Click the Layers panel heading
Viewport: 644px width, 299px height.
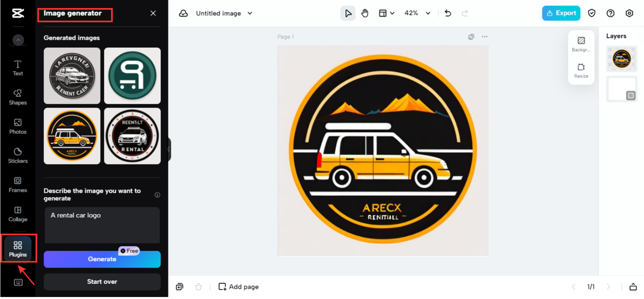616,36
